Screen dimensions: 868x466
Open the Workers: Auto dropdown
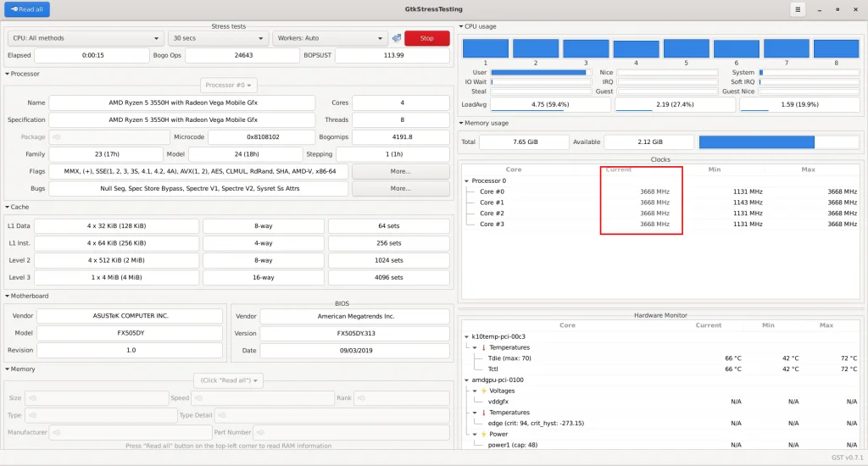tap(330, 38)
